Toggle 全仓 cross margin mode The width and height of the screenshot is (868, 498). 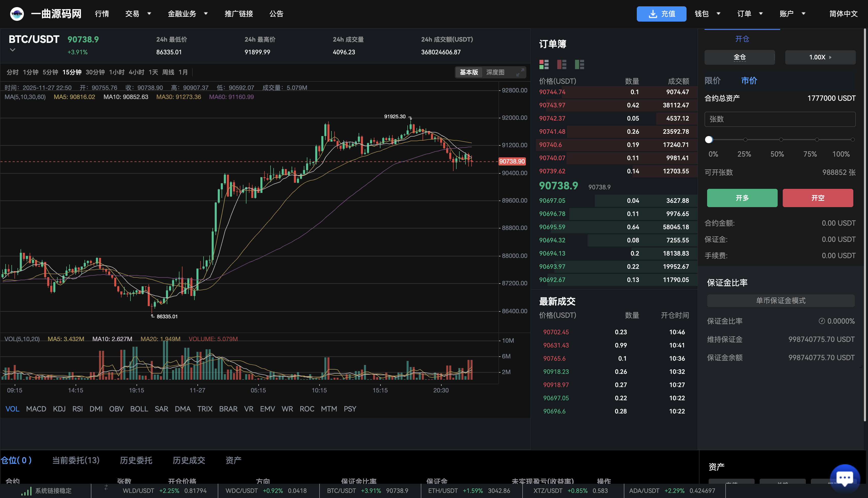tap(739, 57)
